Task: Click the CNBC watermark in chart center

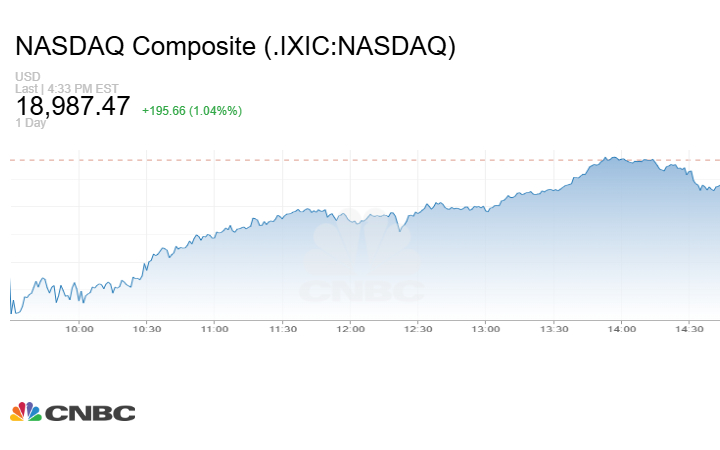Action: click(362, 262)
